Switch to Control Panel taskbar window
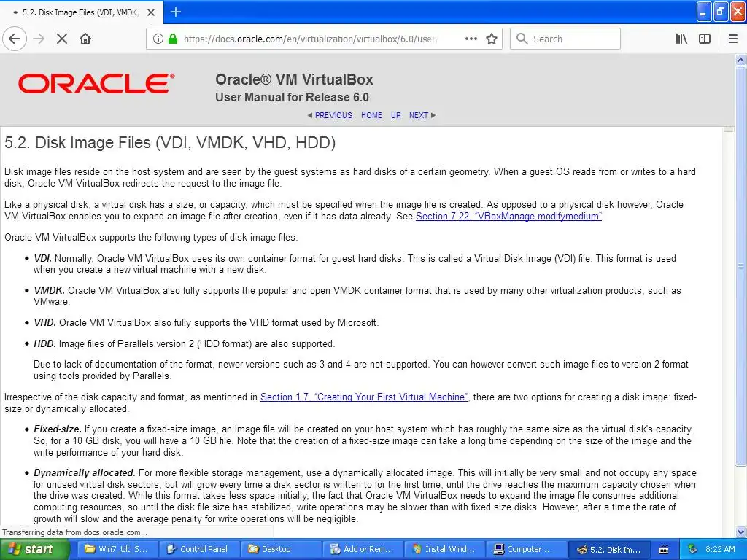The width and height of the screenshot is (747, 560). 198,550
